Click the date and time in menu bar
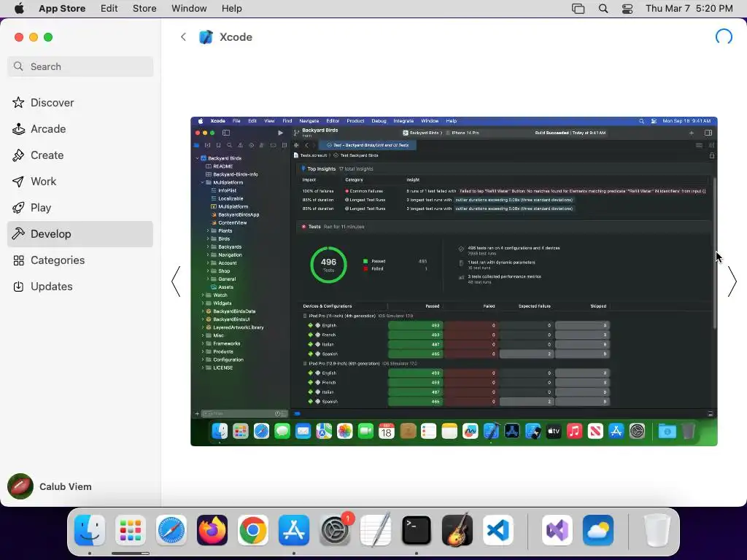Image resolution: width=747 pixels, height=560 pixels. [689, 9]
